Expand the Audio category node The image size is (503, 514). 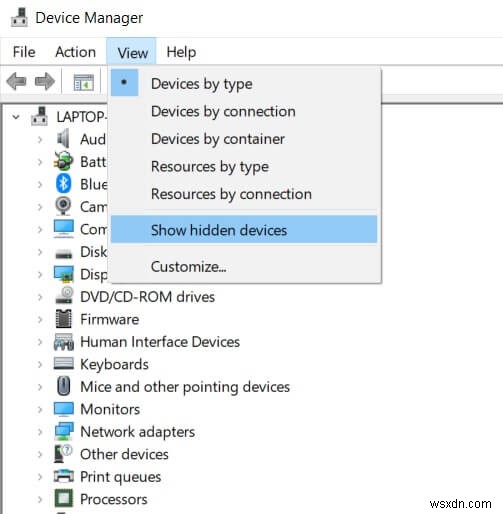pos(40,139)
